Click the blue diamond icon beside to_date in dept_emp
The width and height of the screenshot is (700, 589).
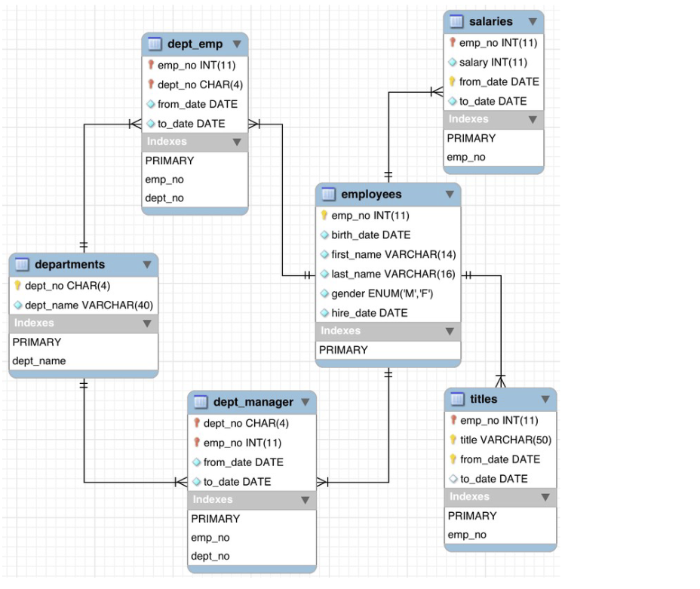[x=148, y=123]
